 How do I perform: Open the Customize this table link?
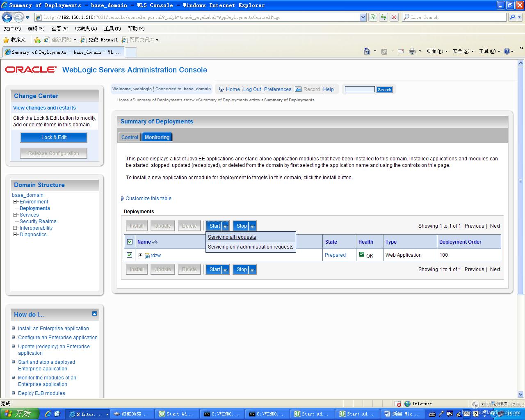tap(148, 199)
